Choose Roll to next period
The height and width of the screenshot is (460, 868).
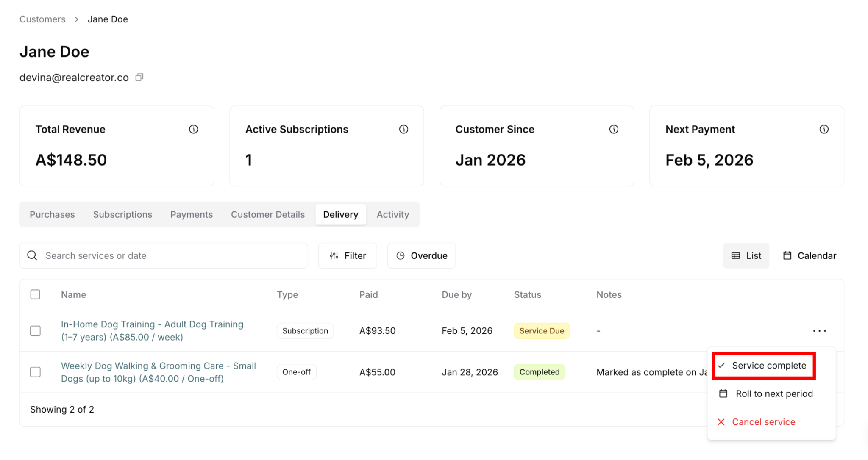tap(774, 393)
